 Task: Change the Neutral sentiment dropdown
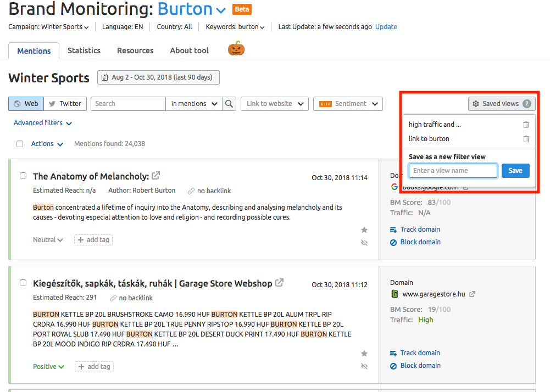[x=48, y=240]
